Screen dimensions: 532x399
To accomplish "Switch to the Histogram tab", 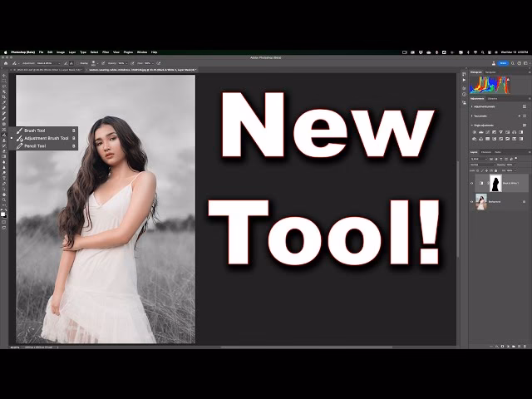I will pyautogui.click(x=476, y=72).
